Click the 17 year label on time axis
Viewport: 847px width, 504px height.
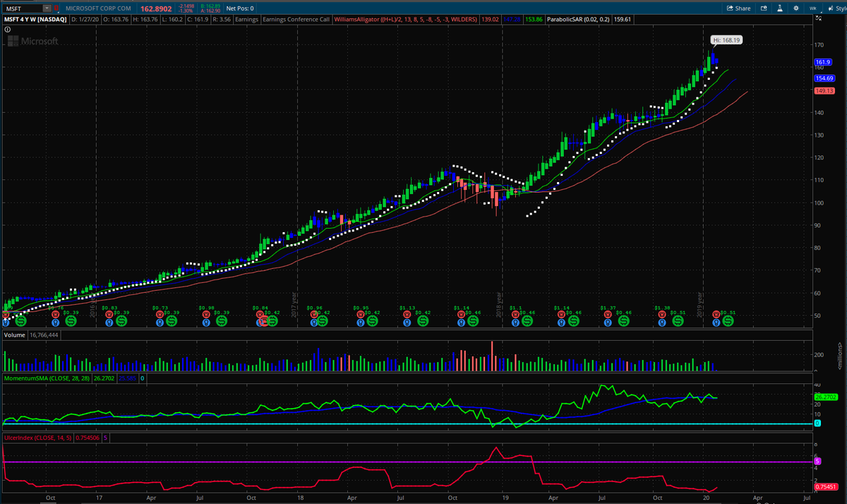pyautogui.click(x=99, y=498)
